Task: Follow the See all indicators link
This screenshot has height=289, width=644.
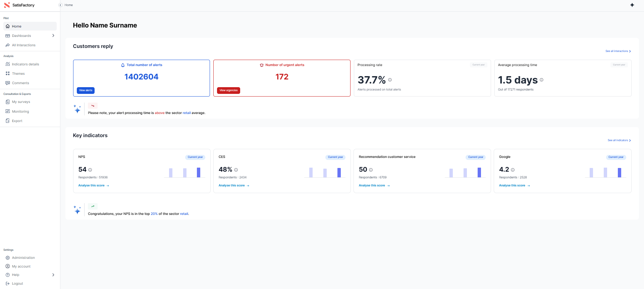Action: tap(619, 140)
